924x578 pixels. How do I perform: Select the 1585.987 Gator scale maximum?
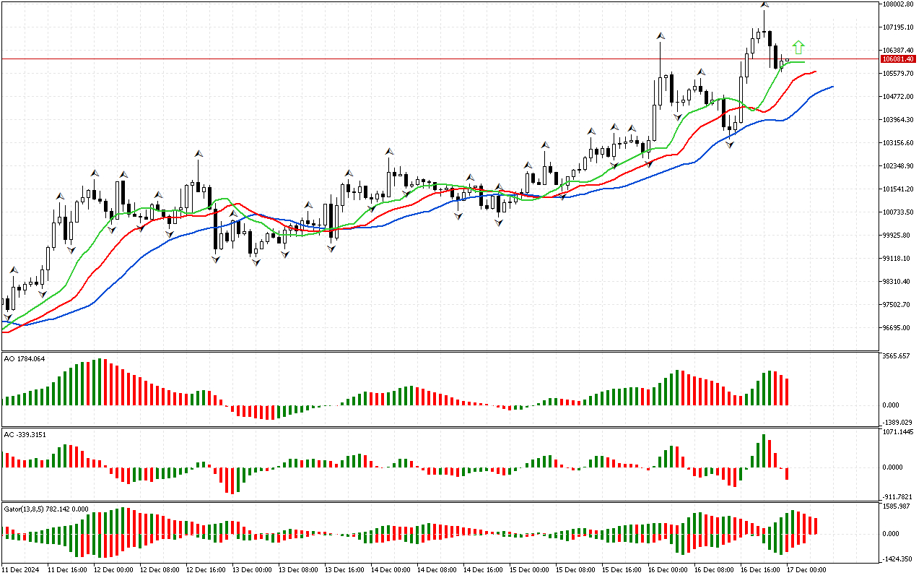[897, 506]
